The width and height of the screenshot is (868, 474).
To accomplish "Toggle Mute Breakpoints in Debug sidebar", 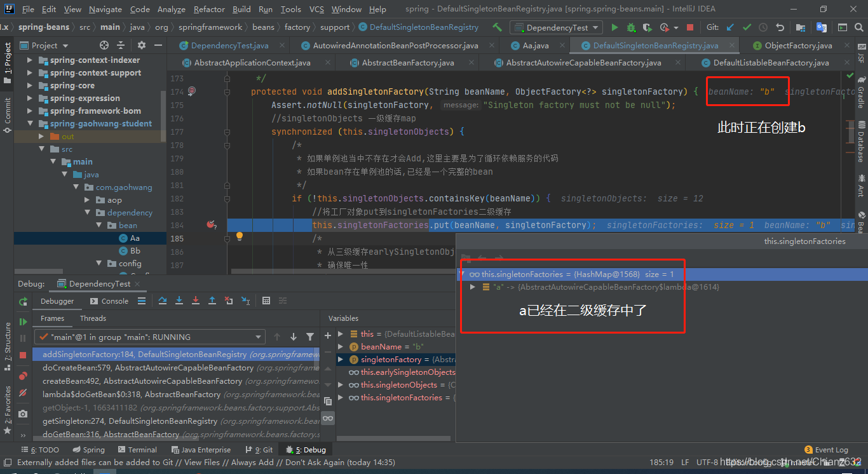I will (x=23, y=393).
